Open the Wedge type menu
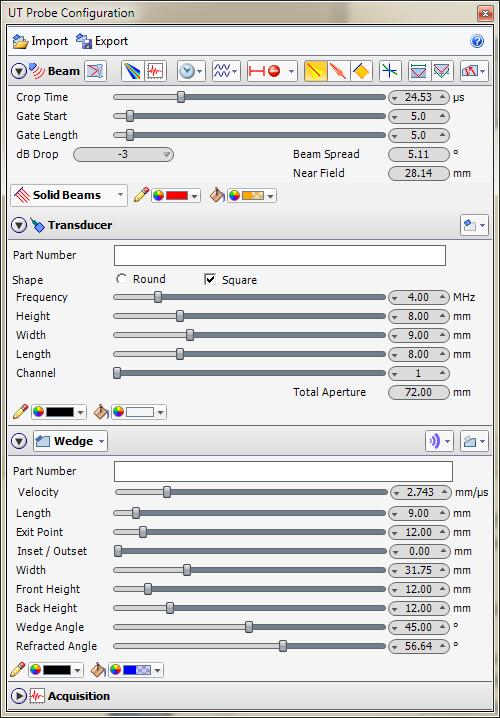 71,441
